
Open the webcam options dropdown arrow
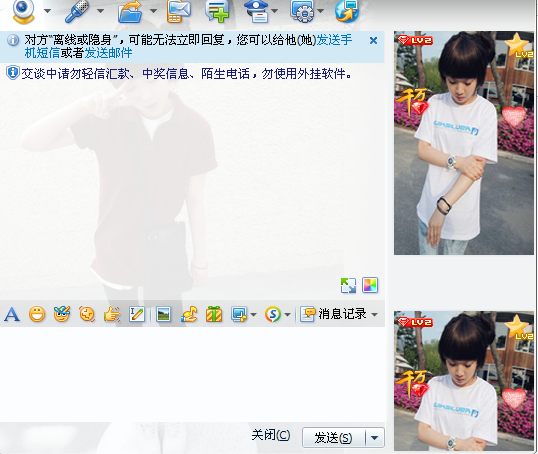pyautogui.click(x=48, y=11)
